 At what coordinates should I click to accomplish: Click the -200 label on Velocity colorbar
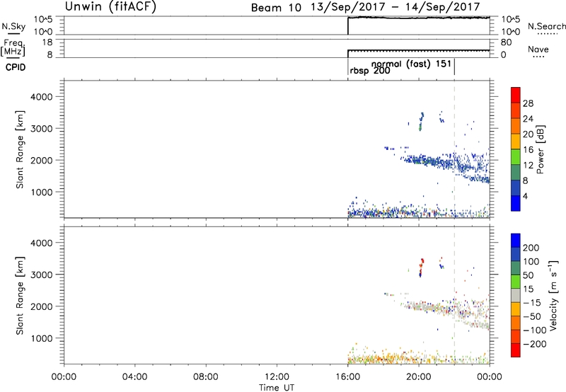[x=535, y=344]
